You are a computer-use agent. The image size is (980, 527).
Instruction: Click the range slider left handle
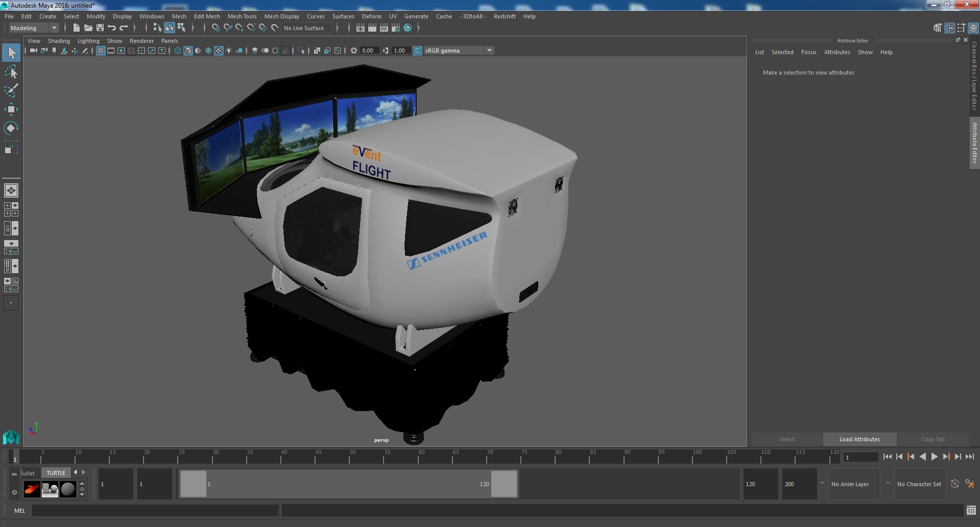pyautogui.click(x=193, y=484)
